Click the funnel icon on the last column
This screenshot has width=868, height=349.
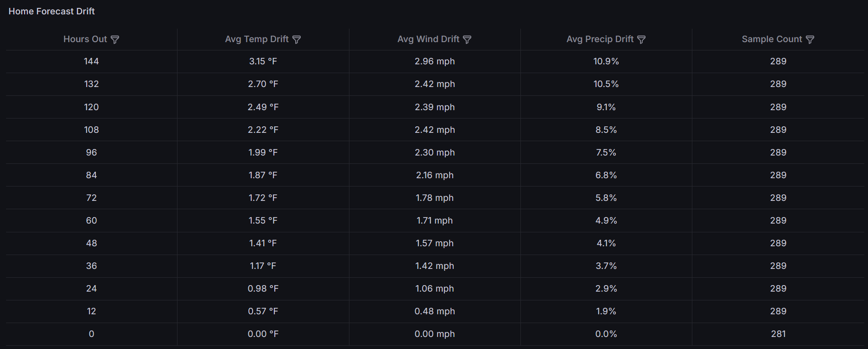(x=810, y=39)
